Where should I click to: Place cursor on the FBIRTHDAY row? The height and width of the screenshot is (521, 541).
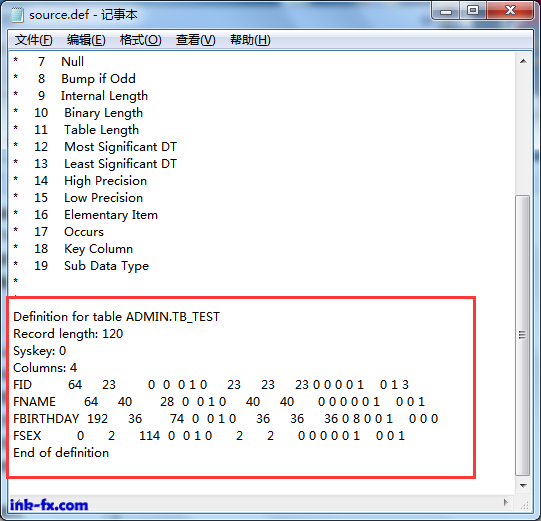(226, 419)
